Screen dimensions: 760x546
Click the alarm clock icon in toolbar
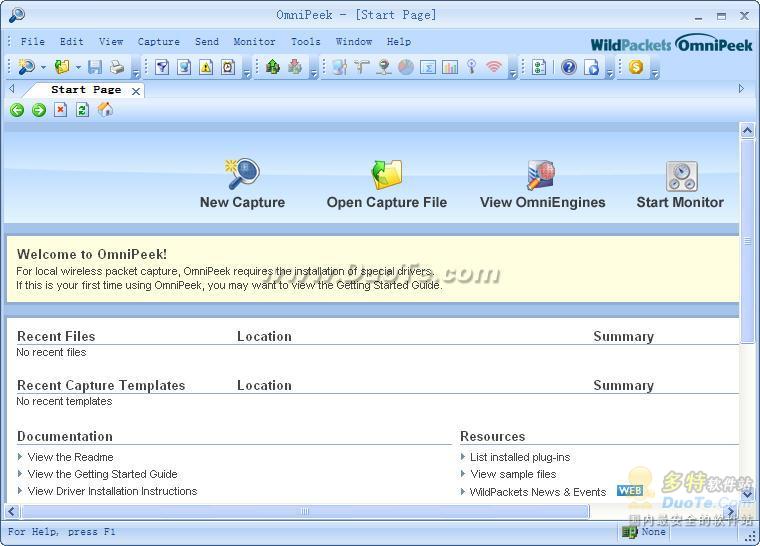point(228,67)
